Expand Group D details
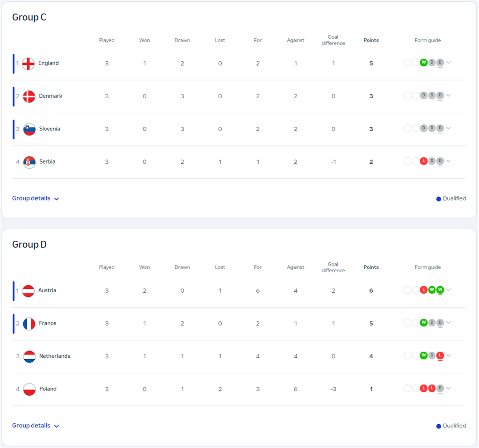This screenshot has width=479, height=448. pos(36,426)
